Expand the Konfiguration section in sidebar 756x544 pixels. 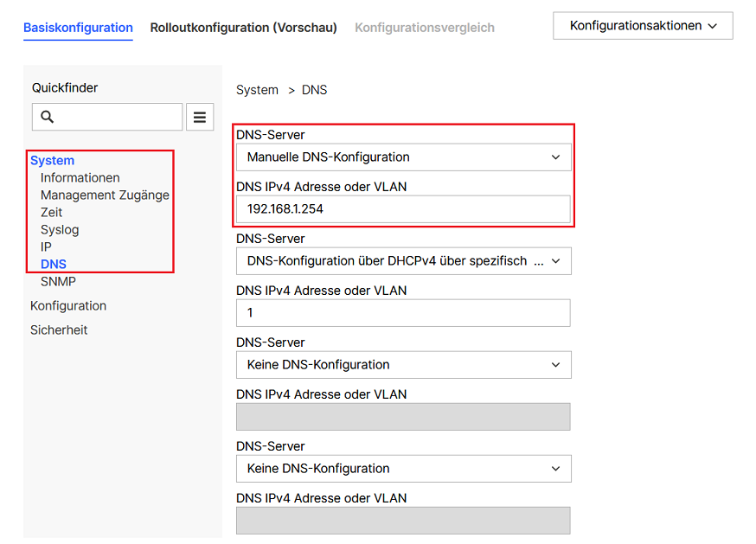point(68,305)
